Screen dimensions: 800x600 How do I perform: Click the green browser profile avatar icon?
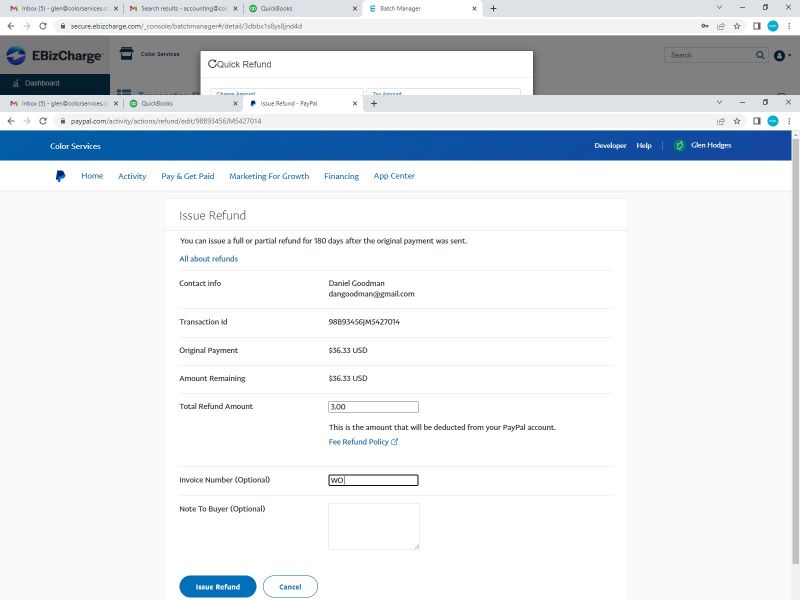(772, 122)
